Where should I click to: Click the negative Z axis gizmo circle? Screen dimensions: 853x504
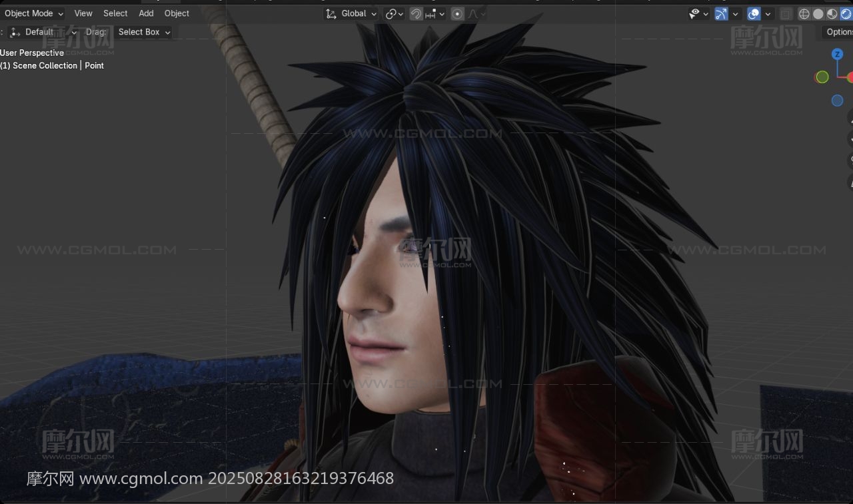[x=838, y=101]
